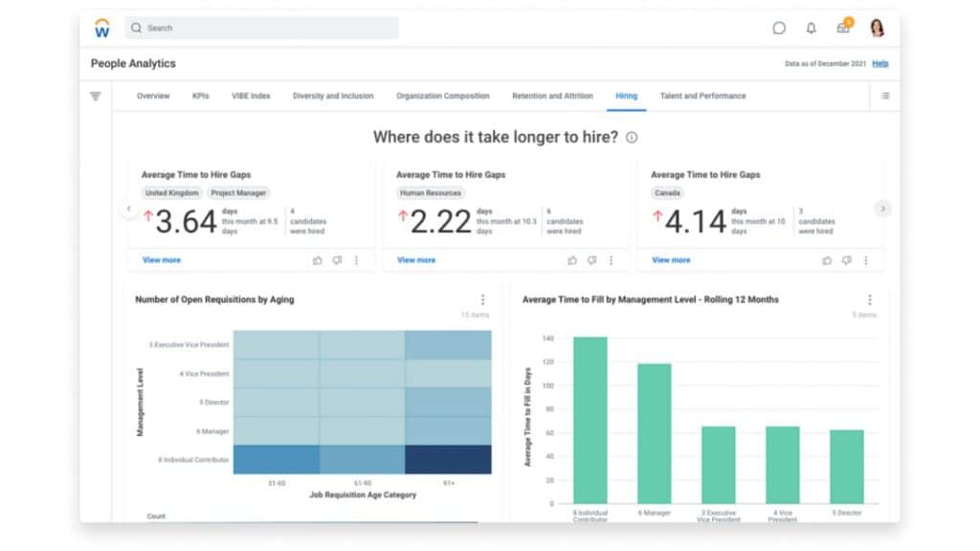This screenshot has width=980, height=551.
Task: Open the Help link
Action: [x=880, y=64]
